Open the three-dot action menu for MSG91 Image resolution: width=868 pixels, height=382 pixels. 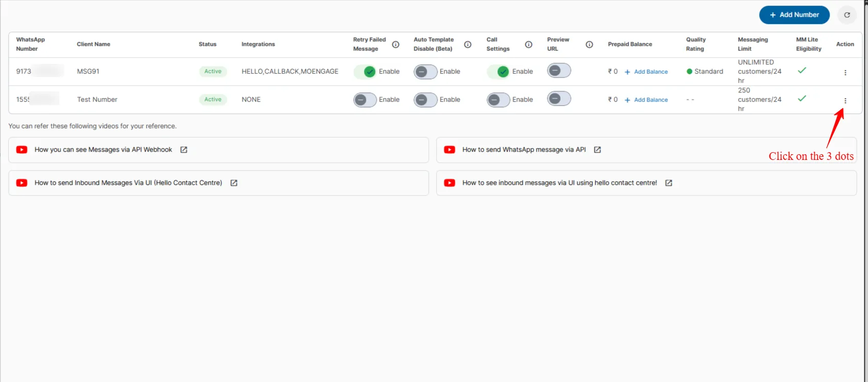tap(845, 73)
